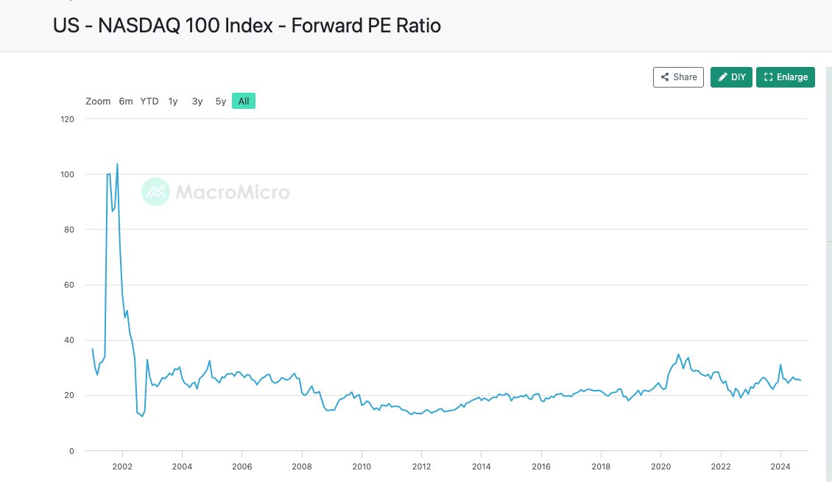Click the 2020 x-axis label
This screenshot has width=832, height=504.
pyautogui.click(x=660, y=466)
